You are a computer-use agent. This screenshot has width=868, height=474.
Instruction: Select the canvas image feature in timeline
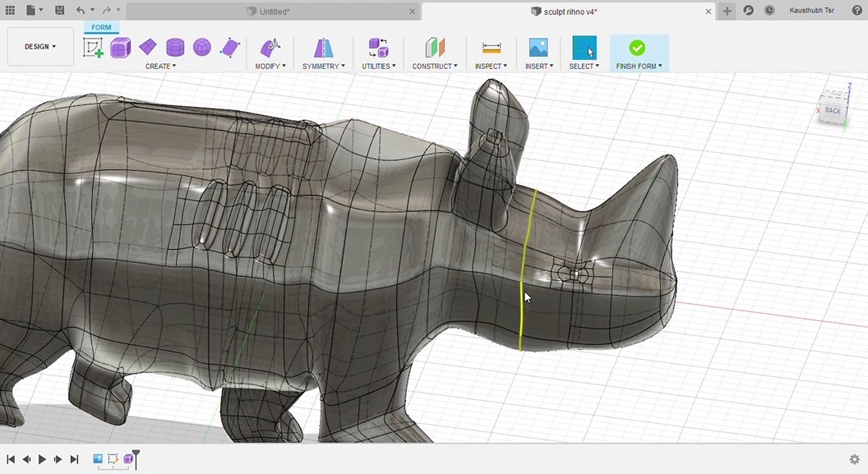pyautogui.click(x=98, y=458)
